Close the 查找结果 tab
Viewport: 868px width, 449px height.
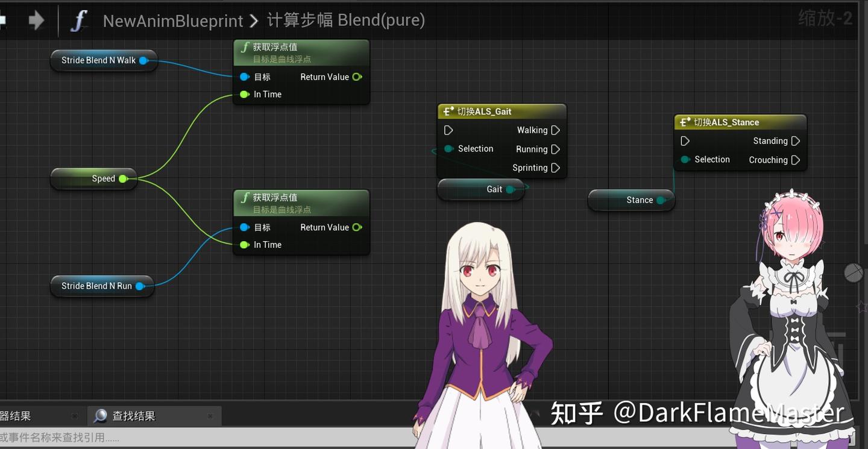click(x=210, y=416)
